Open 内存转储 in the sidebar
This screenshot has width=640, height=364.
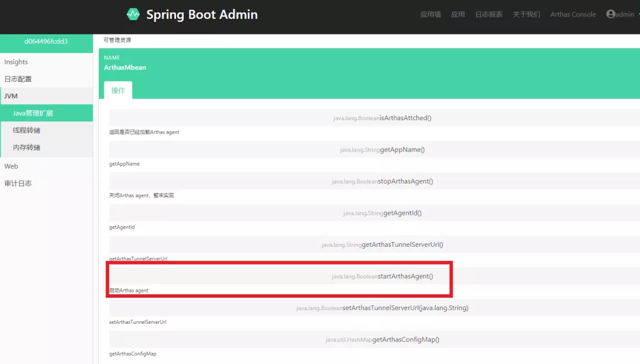tap(27, 147)
